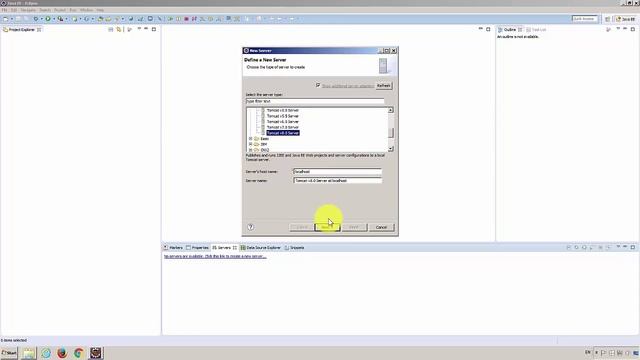640x360 pixels.
Task: Minimize the Servers bottom panel
Action: click(625, 247)
